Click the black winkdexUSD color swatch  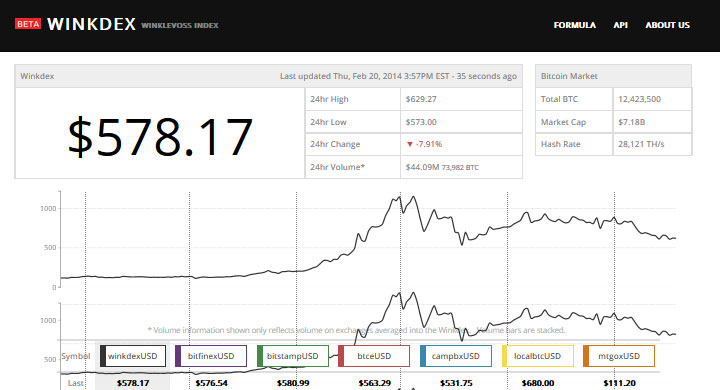point(103,356)
